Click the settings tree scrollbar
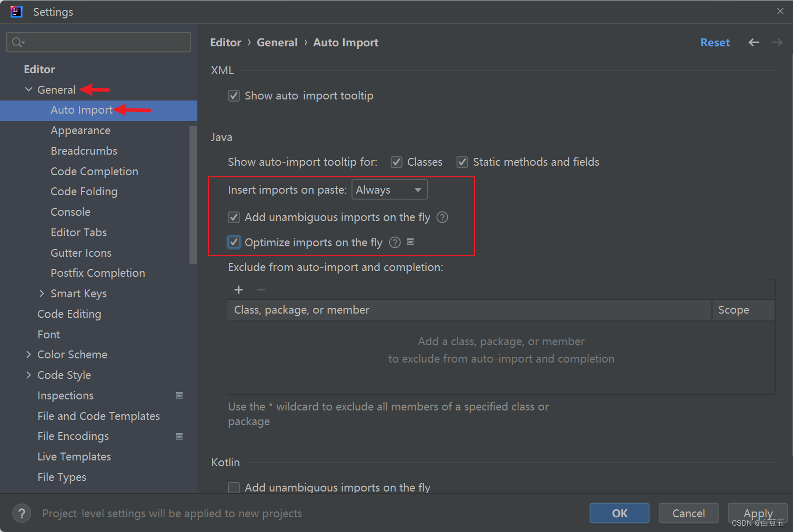793x532 pixels. (193, 195)
